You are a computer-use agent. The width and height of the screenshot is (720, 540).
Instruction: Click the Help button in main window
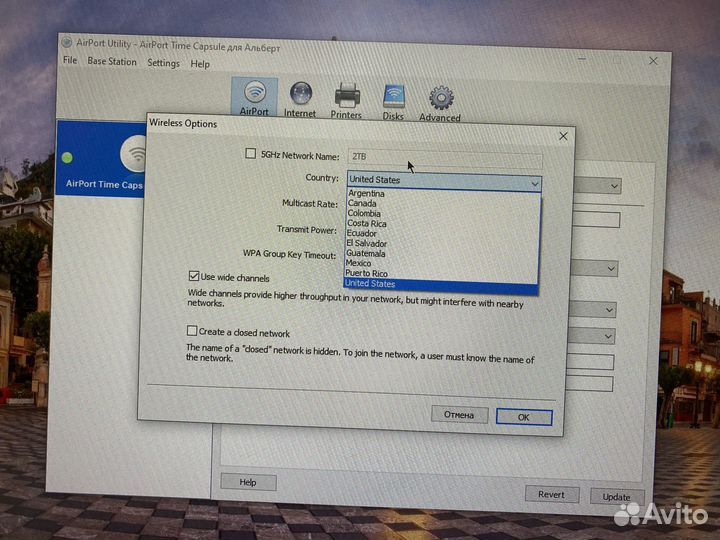248,482
